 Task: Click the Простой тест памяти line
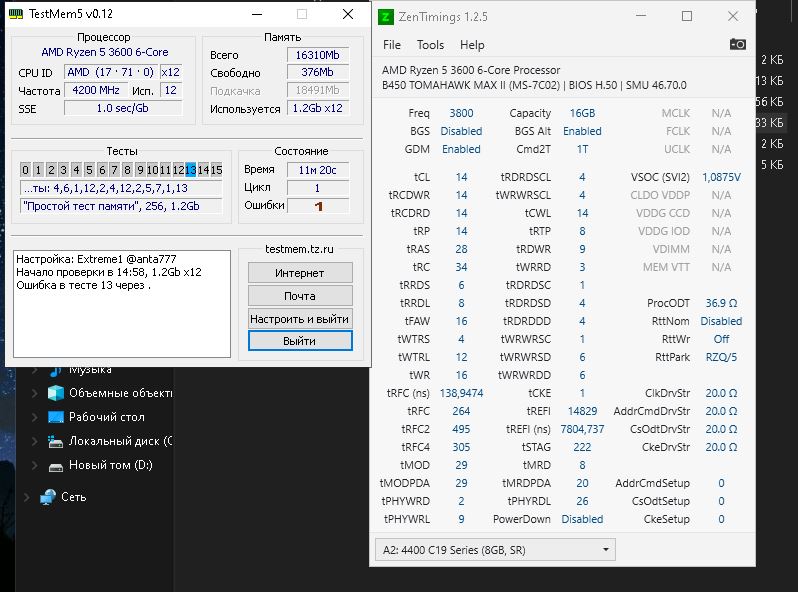(x=121, y=206)
